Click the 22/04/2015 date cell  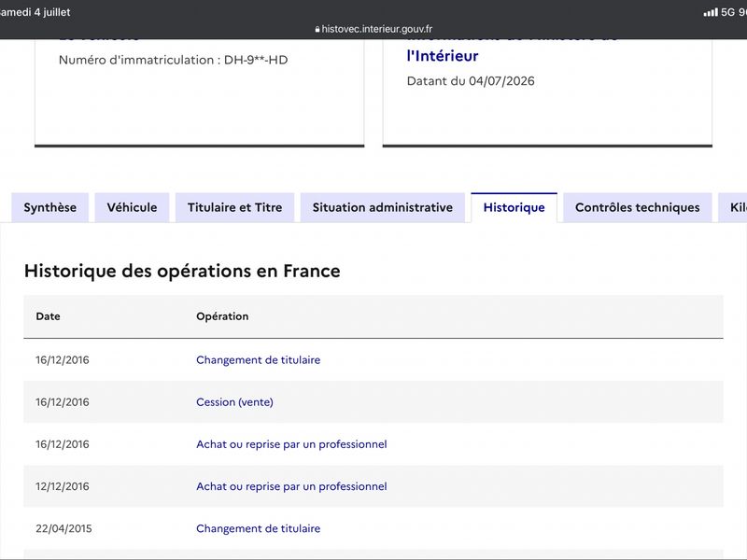click(x=63, y=528)
